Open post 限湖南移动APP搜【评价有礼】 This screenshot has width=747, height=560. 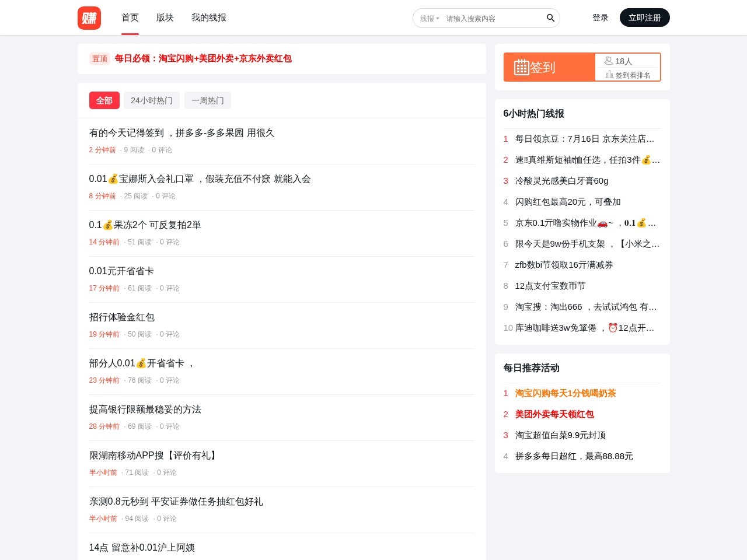pos(154,456)
